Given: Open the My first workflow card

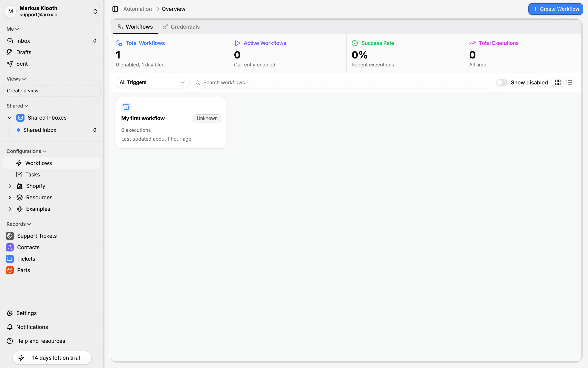Looking at the screenshot, I should [x=171, y=123].
